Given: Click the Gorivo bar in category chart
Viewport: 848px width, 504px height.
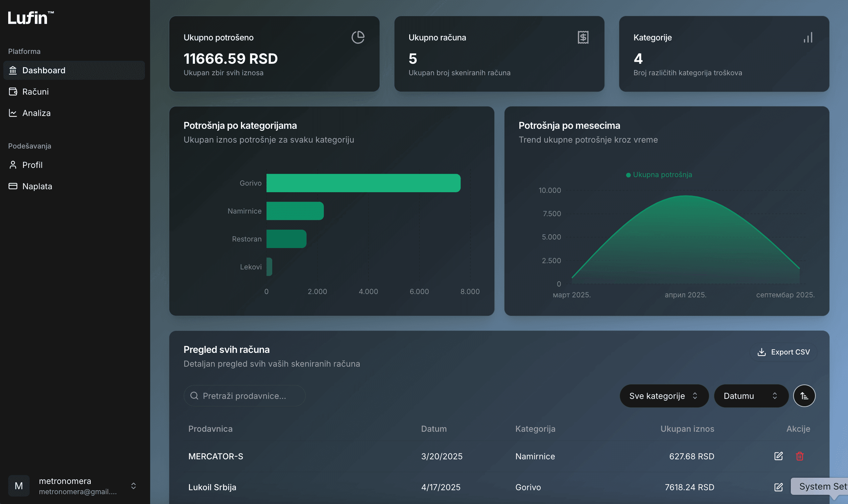Looking at the screenshot, I should pyautogui.click(x=363, y=183).
